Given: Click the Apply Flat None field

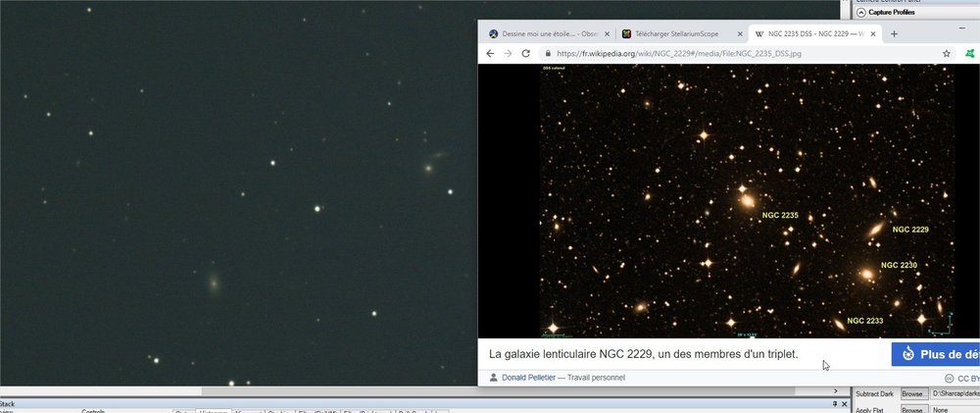Looking at the screenshot, I should 955,410.
